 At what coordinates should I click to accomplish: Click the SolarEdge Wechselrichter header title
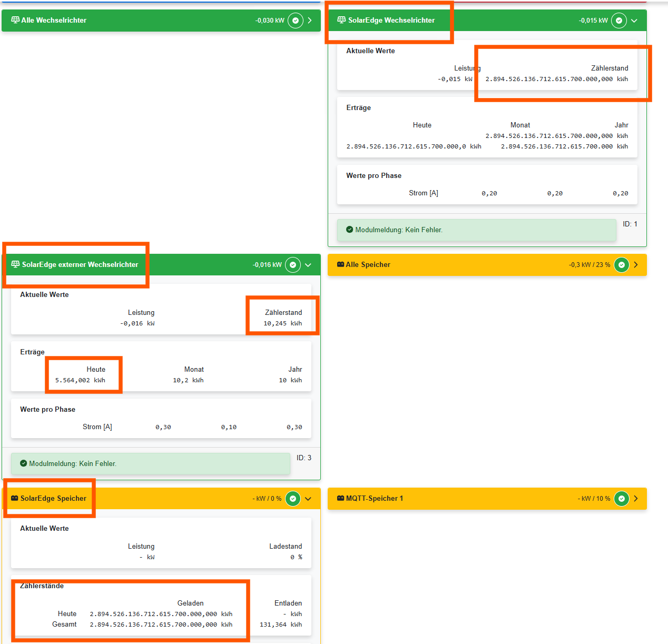pyautogui.click(x=391, y=20)
